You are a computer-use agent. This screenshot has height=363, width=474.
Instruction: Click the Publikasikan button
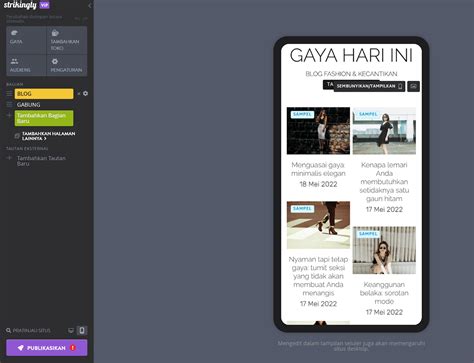47,348
